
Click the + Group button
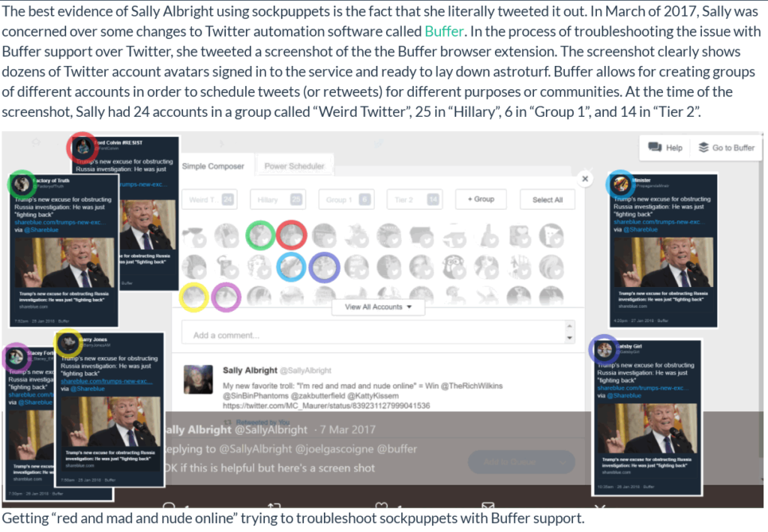pyautogui.click(x=481, y=199)
